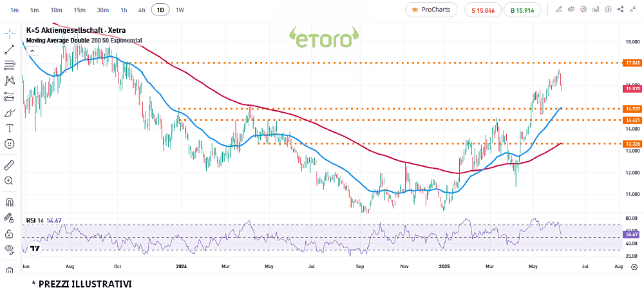Image resolution: width=644 pixels, height=290 pixels.
Task: Share the chart via share icon
Action: coord(621,10)
